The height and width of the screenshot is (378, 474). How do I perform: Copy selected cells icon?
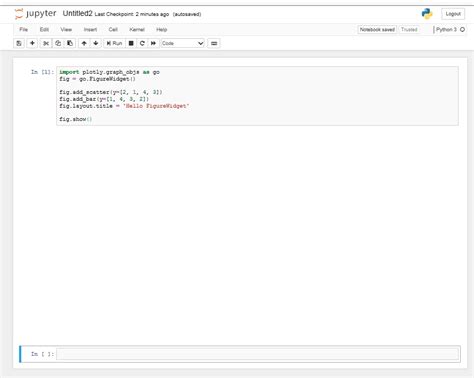point(58,43)
